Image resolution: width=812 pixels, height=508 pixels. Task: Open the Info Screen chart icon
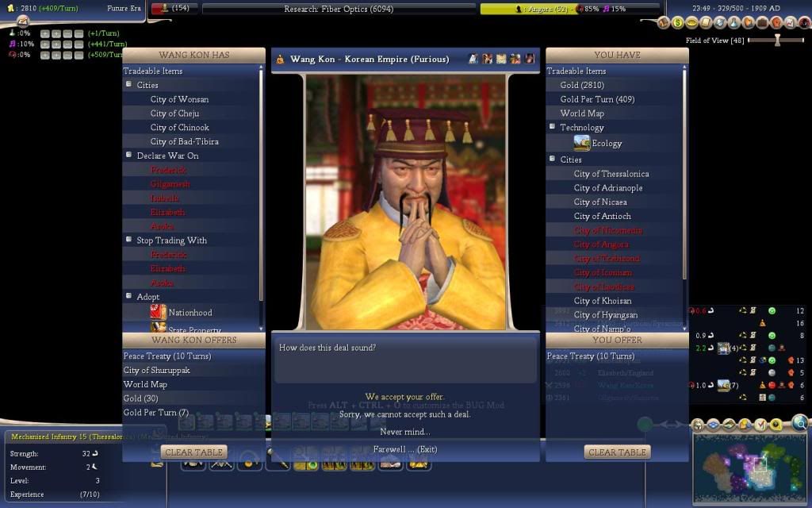point(790,23)
